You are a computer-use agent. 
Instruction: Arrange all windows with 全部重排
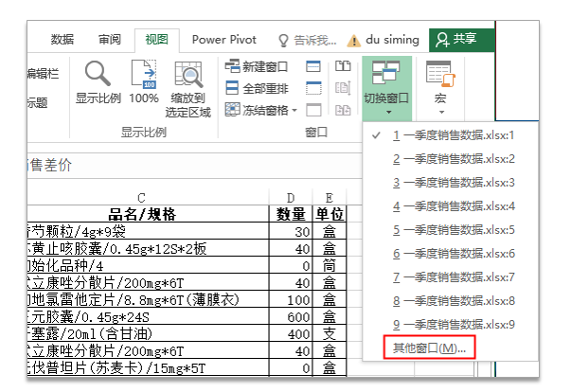(257, 88)
